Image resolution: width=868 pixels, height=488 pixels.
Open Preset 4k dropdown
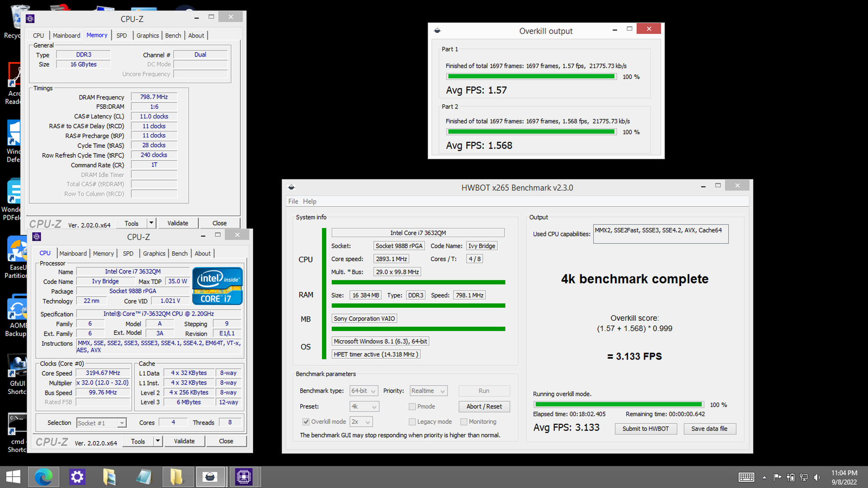[x=364, y=407]
